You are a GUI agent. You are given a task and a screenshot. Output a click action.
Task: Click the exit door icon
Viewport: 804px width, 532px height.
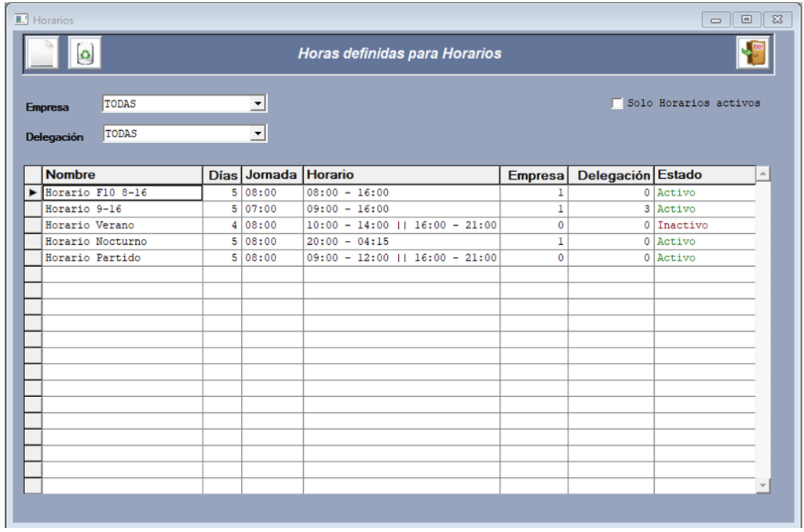pos(752,54)
